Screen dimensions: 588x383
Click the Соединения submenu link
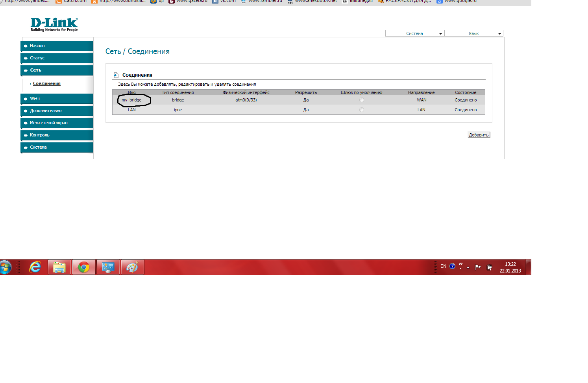(47, 83)
